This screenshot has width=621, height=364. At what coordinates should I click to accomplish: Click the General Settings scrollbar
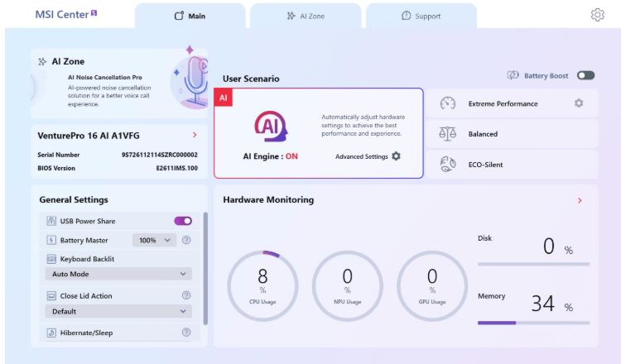[x=205, y=268]
